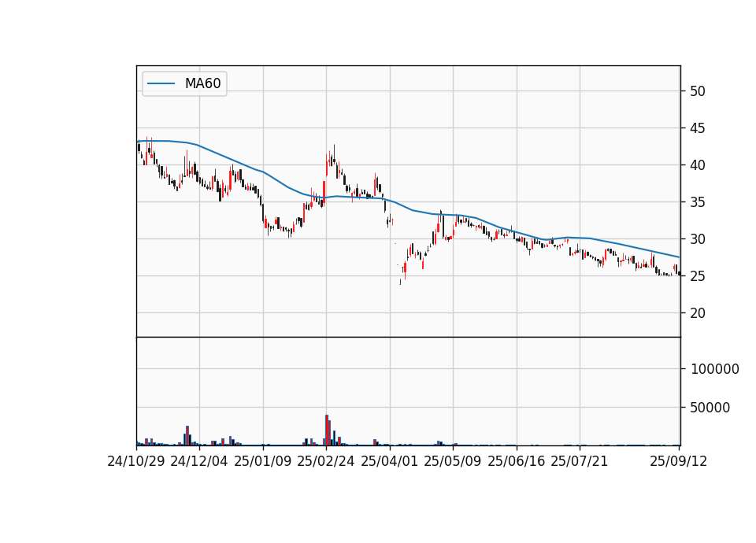Click the volume axis label 100000
Viewport: 756px width, 543px height.
point(714,369)
